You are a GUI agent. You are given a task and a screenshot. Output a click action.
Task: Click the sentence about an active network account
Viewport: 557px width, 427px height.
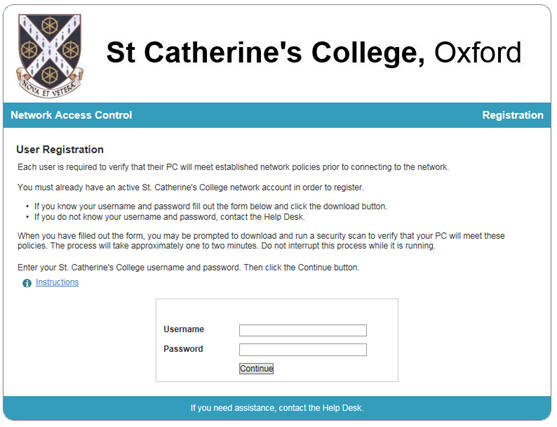(190, 187)
